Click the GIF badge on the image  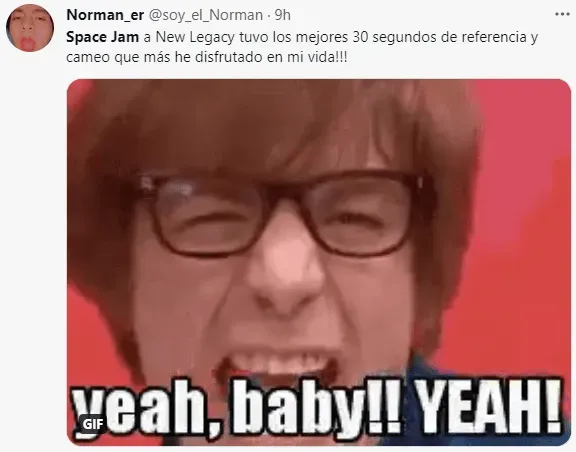pyautogui.click(x=93, y=424)
